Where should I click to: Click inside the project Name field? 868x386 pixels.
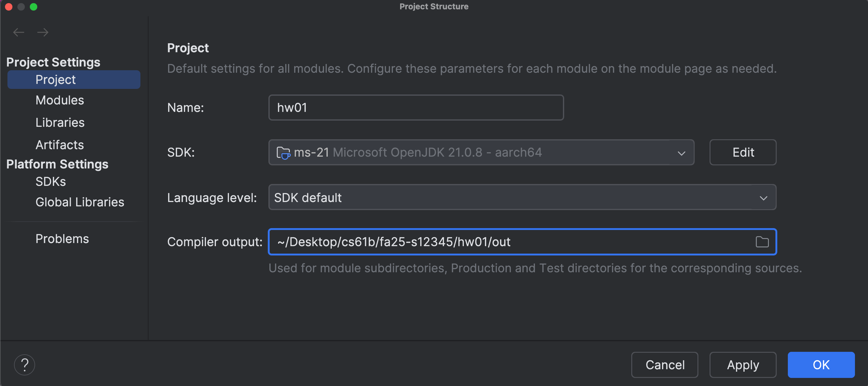[x=416, y=107]
